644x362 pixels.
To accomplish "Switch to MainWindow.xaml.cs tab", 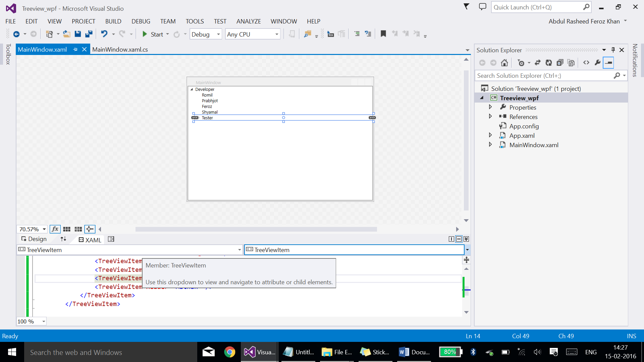I will 120,50.
